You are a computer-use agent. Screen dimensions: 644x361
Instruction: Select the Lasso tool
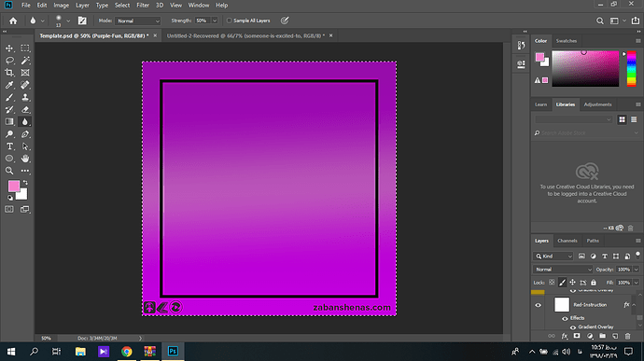[x=9, y=61]
